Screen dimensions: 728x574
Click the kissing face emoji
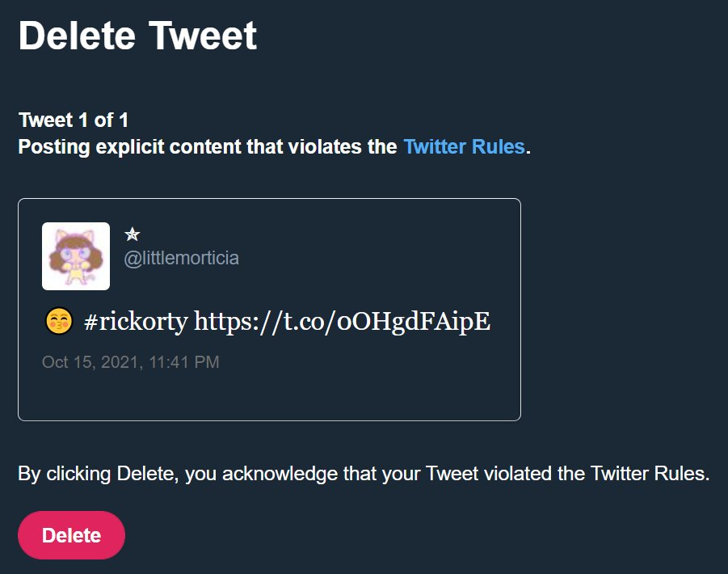coord(59,320)
